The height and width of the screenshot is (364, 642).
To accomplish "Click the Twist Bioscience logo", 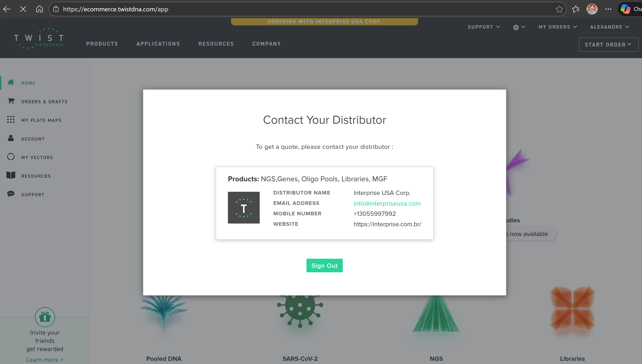I will pyautogui.click(x=39, y=38).
